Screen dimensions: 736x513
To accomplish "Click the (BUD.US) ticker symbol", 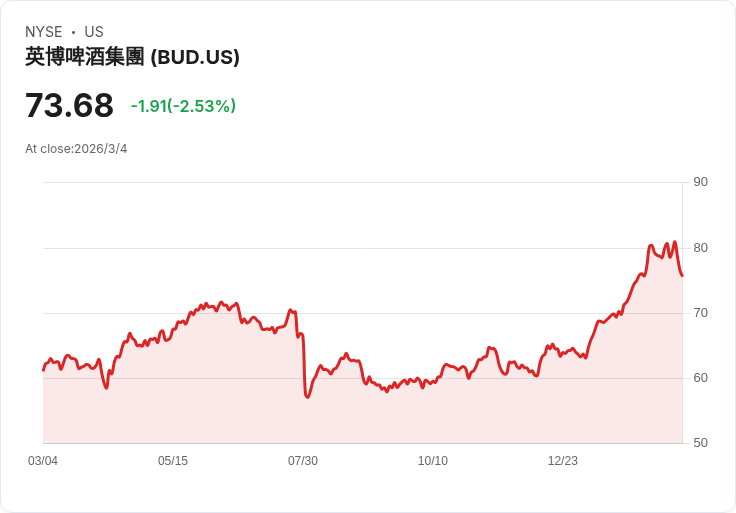I will (x=195, y=57).
